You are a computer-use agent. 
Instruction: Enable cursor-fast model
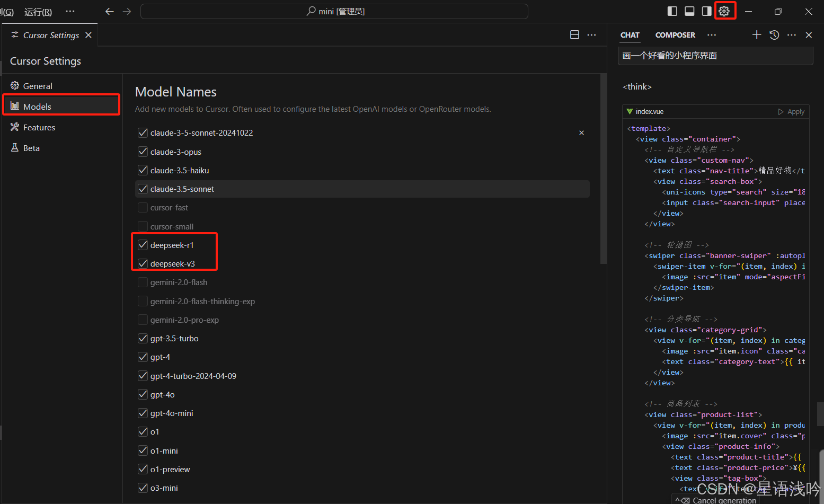[143, 207]
